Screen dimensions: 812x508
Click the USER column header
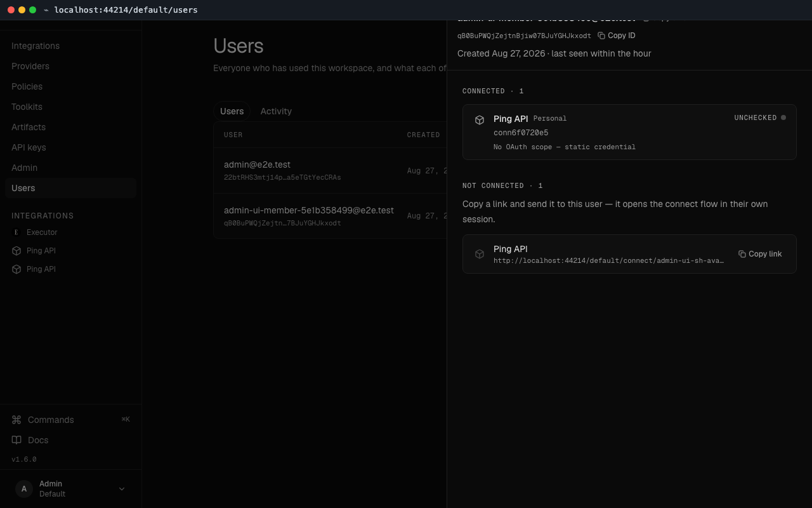(x=233, y=135)
